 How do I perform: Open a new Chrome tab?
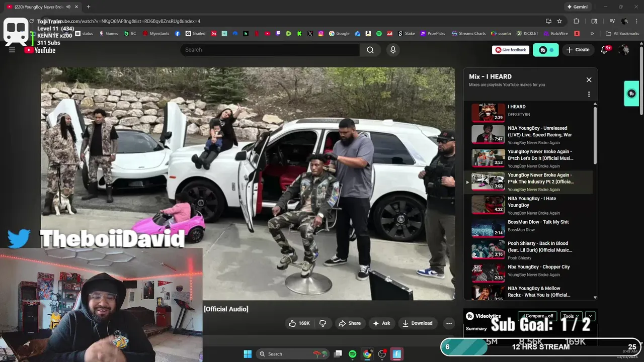[89, 7]
